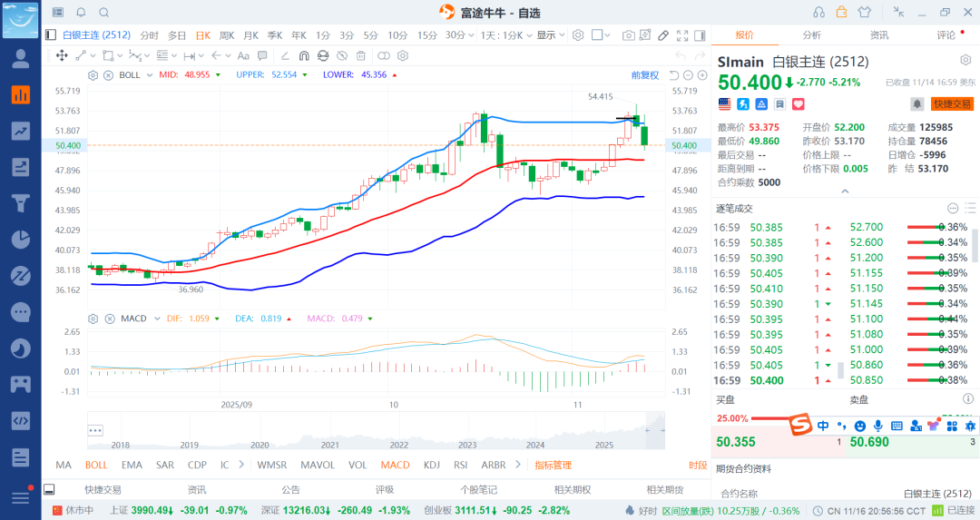This screenshot has height=520, width=980.
Task: Switch to 资讯 tab in right panel
Action: (x=878, y=35)
